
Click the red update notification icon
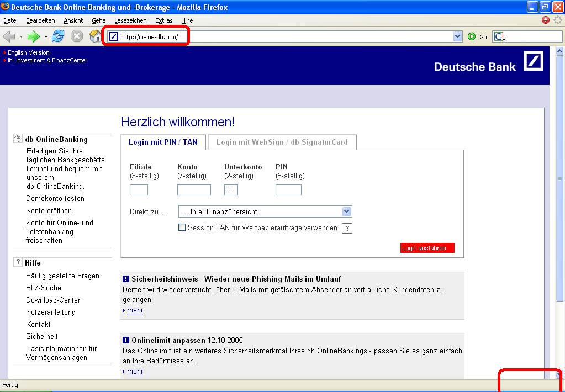pyautogui.click(x=546, y=20)
